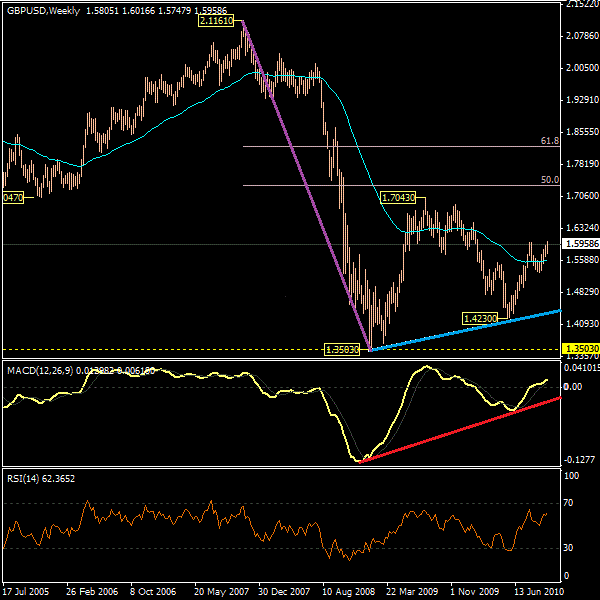600x600 pixels.
Task: Select the MACD(12,26,9) indicator label
Action: [40, 371]
